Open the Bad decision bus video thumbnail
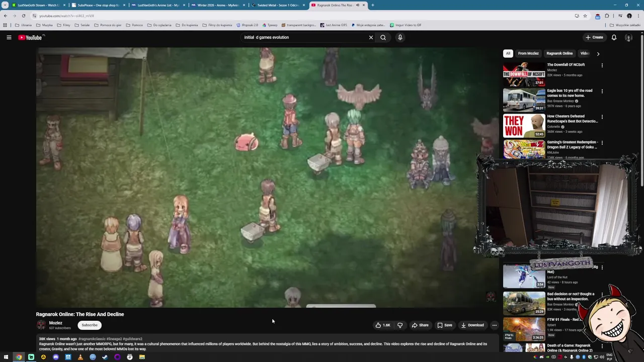 524,303
